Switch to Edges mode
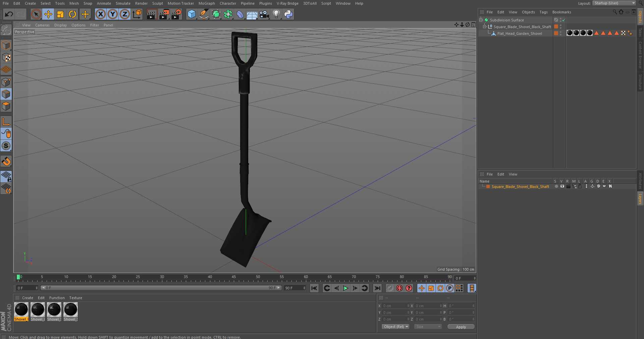 [6, 94]
